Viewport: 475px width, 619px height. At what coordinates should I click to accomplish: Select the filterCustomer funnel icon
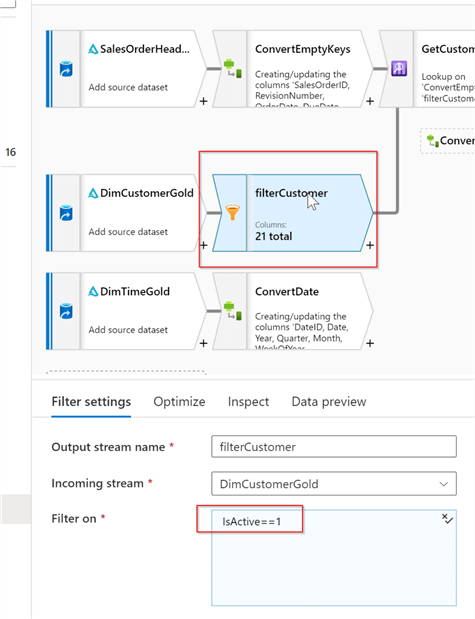233,212
